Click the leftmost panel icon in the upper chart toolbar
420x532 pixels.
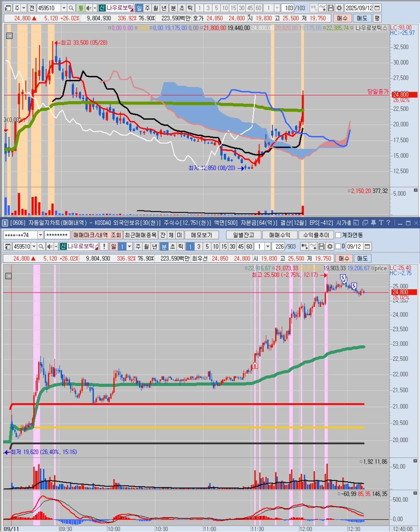click(x=8, y=8)
